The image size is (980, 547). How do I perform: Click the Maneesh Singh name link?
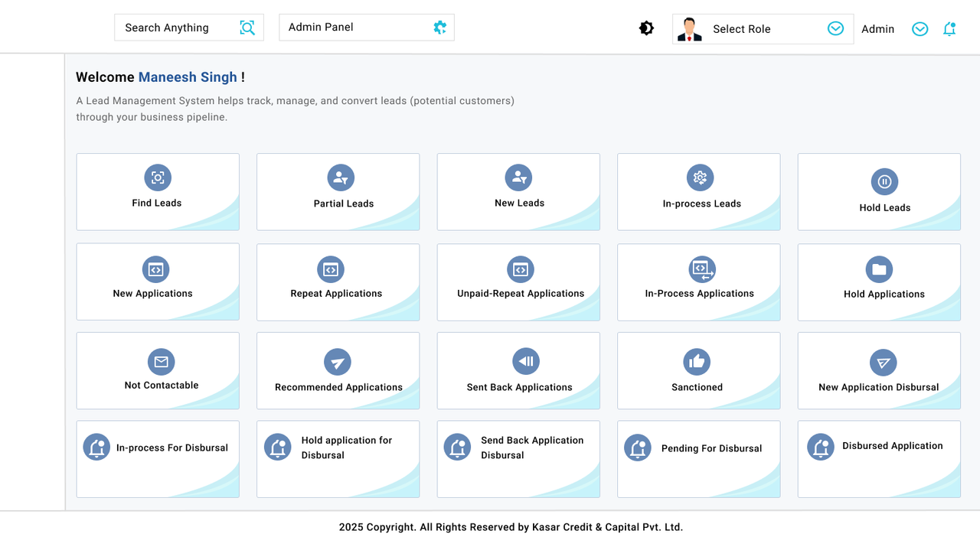click(188, 77)
